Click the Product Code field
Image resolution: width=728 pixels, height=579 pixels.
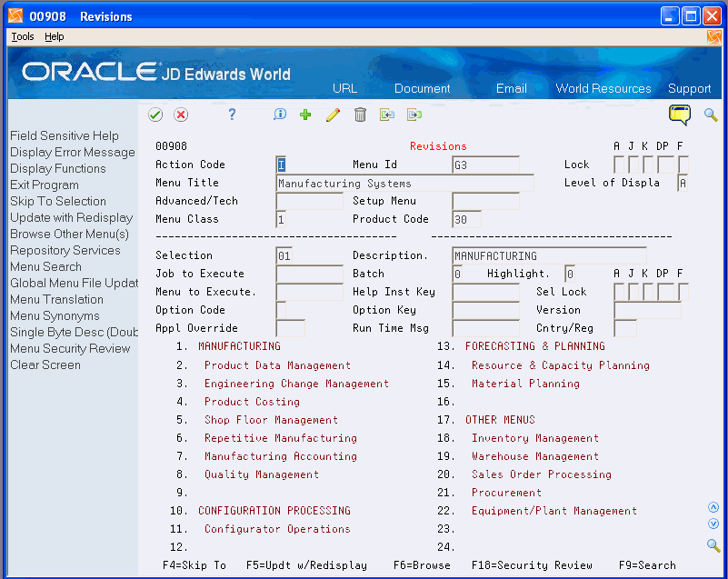pos(466,219)
